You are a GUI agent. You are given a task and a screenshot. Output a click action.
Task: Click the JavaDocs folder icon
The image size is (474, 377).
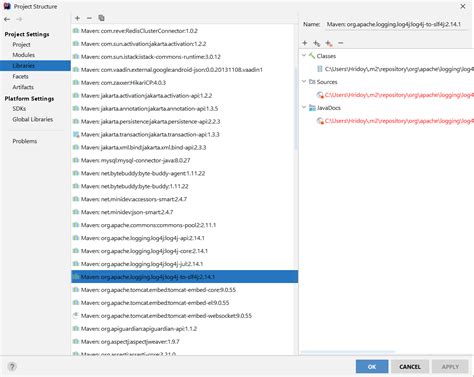pyautogui.click(x=312, y=108)
